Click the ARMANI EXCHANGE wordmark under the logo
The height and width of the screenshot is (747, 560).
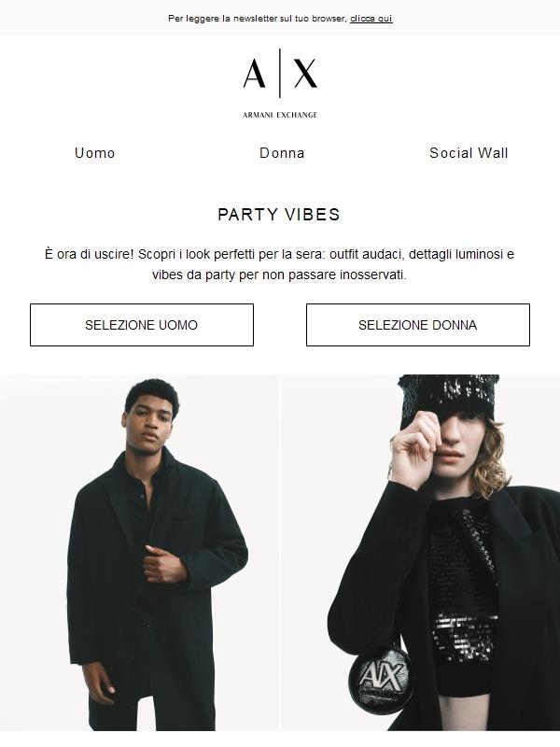coord(280,115)
